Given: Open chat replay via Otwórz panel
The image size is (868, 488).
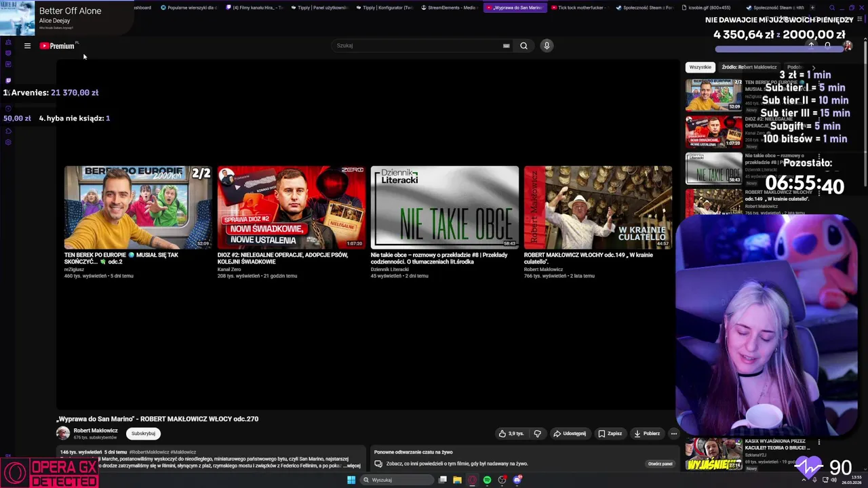Looking at the screenshot, I should (660, 464).
